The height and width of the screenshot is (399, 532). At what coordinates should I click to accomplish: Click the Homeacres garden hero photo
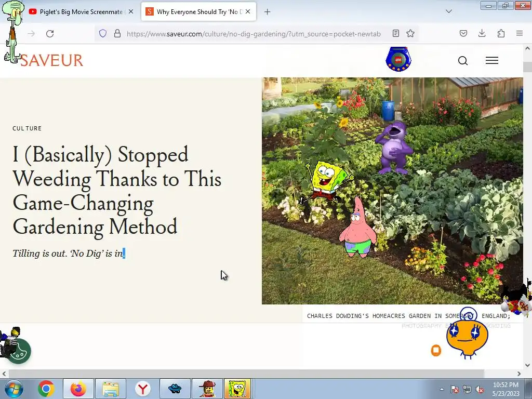pyautogui.click(x=392, y=191)
